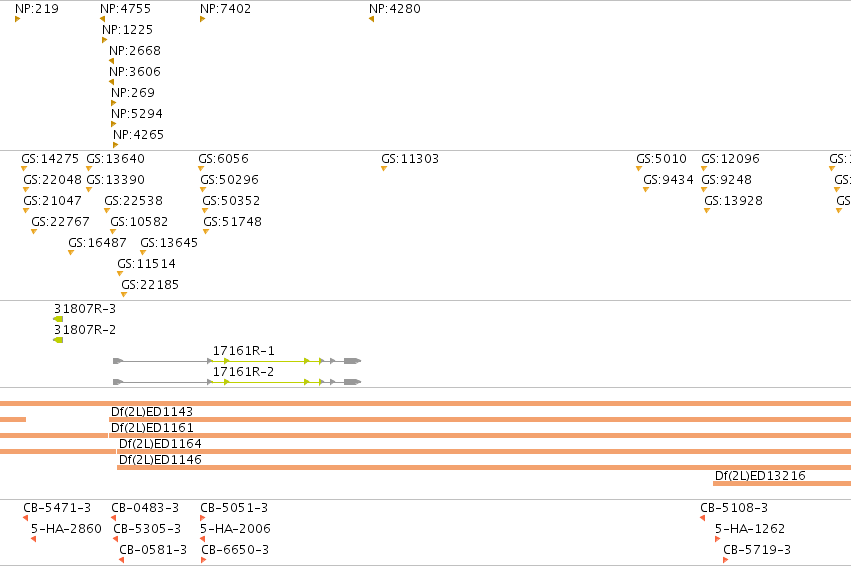
Task: Click GS:11514 feature label
Action: (147, 264)
